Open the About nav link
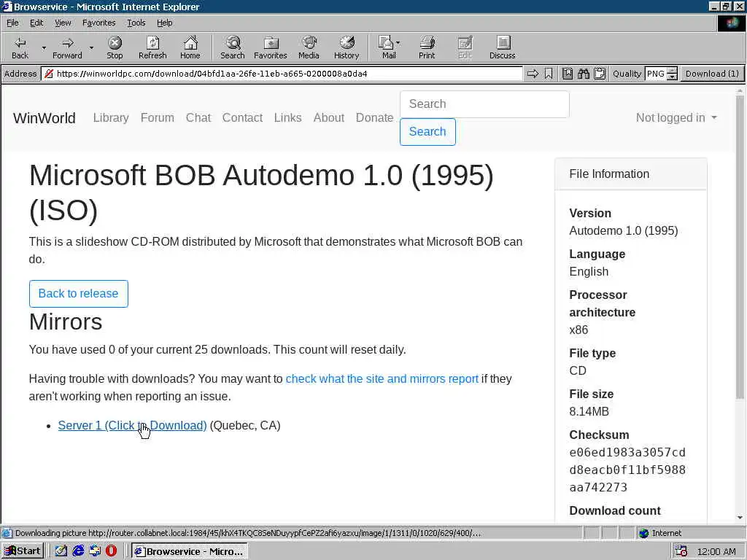Viewport: 747px width, 560px height. (x=329, y=118)
